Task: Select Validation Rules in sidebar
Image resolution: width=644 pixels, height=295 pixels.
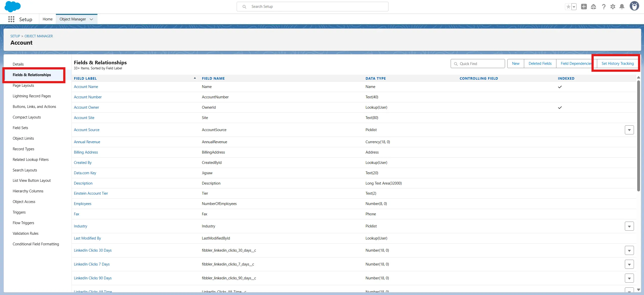Action: (x=26, y=233)
